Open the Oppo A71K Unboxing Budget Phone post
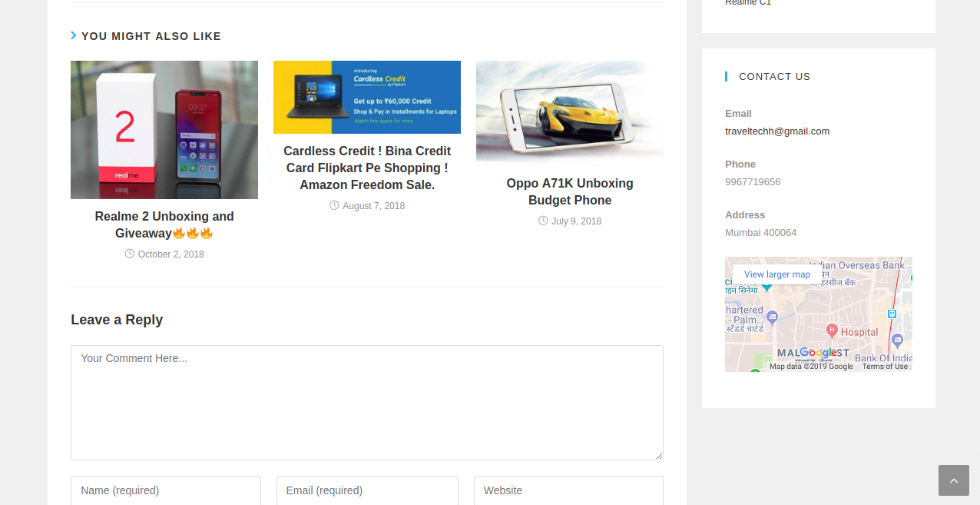The height and width of the screenshot is (505, 980). click(570, 191)
